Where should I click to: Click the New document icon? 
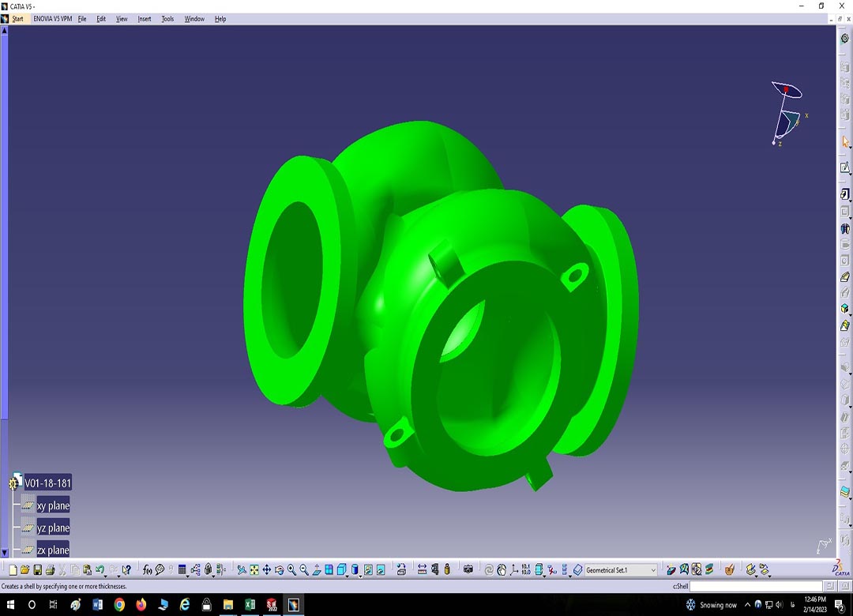coord(13,569)
